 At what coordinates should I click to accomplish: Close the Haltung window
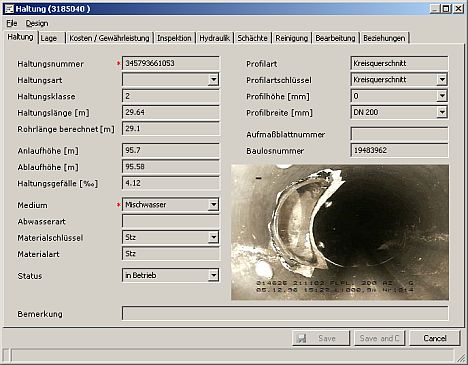[458, 9]
